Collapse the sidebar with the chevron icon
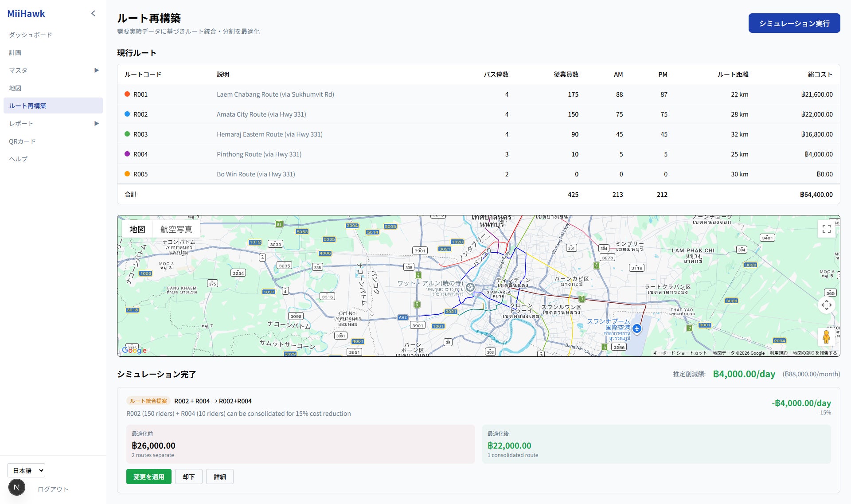The width and height of the screenshot is (851, 504). pyautogui.click(x=93, y=13)
